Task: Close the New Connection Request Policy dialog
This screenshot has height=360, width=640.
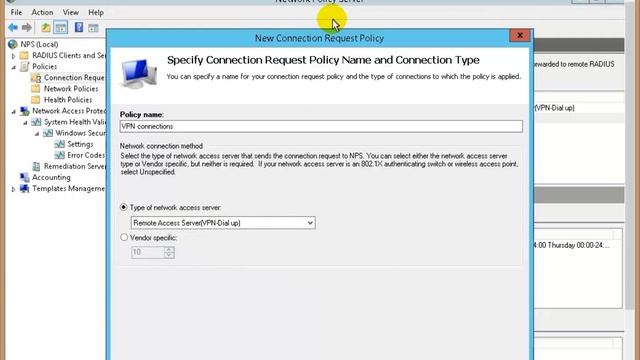Action: [520, 35]
